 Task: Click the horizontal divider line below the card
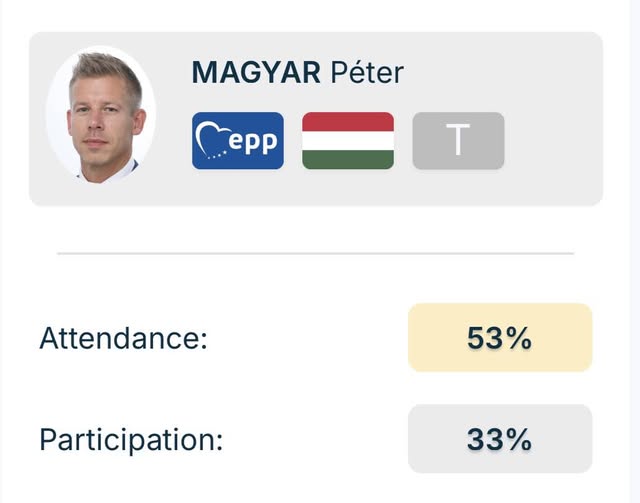pyautogui.click(x=315, y=254)
